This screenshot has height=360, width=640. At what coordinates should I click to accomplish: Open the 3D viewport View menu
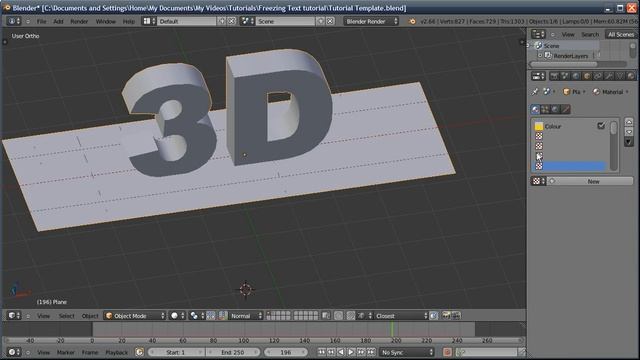(43, 316)
